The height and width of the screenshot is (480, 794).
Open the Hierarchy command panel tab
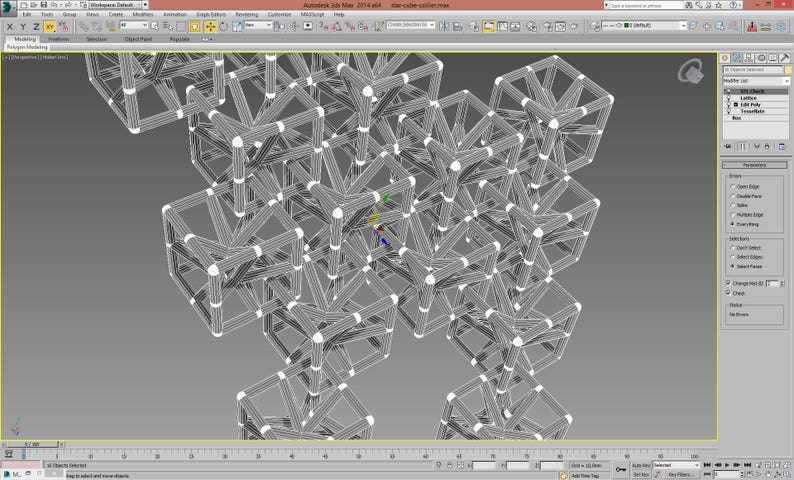coord(748,58)
